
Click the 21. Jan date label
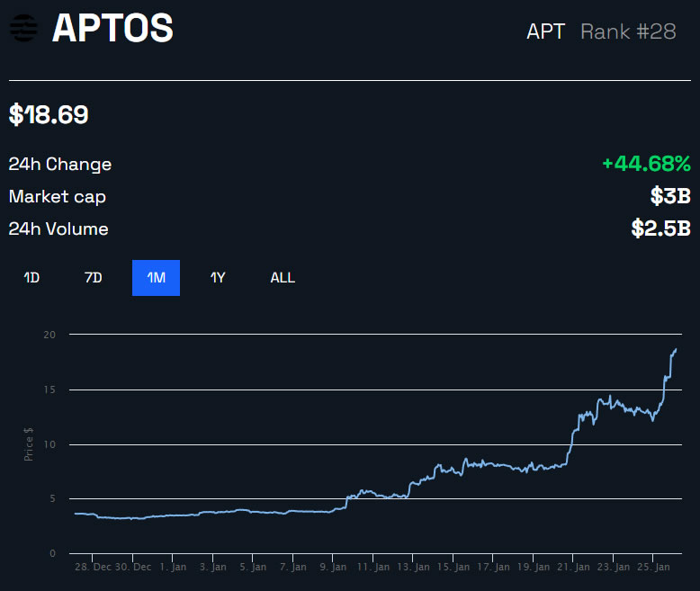pyautogui.click(x=574, y=568)
